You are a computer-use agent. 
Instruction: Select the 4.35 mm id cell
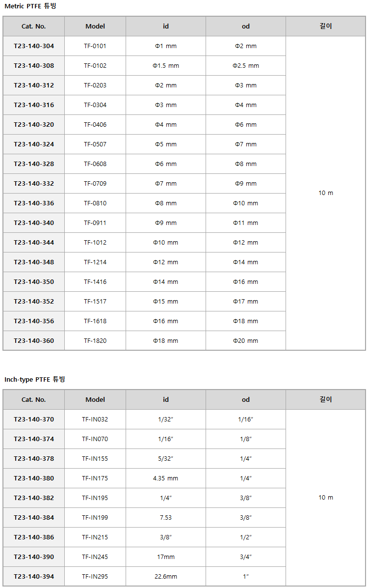pos(166,478)
